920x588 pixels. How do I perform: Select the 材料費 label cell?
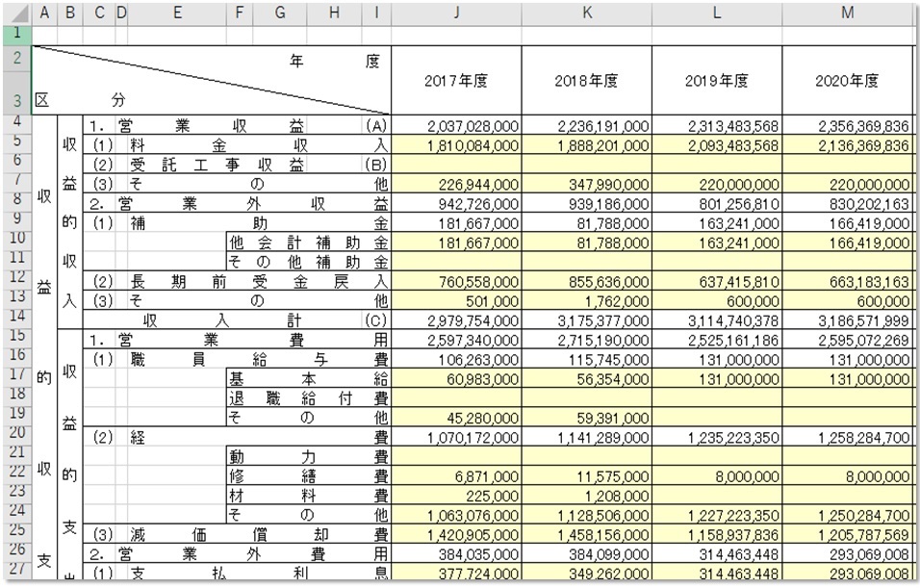[x=309, y=496]
